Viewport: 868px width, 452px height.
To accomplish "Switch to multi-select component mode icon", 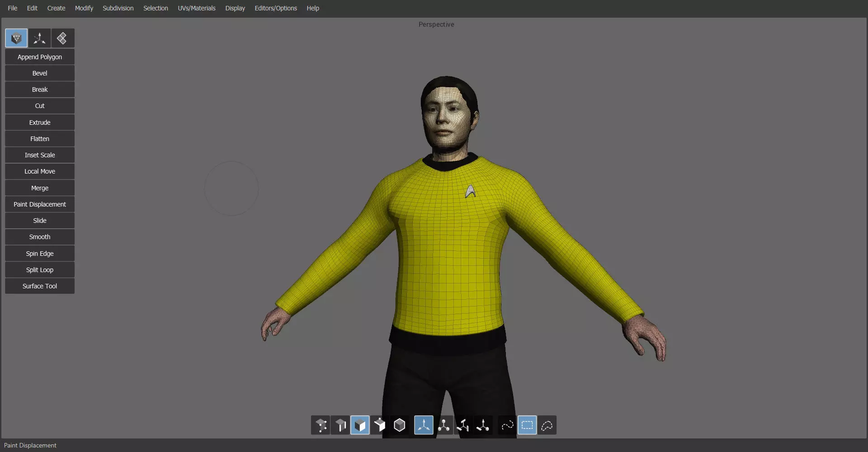I will pos(380,425).
